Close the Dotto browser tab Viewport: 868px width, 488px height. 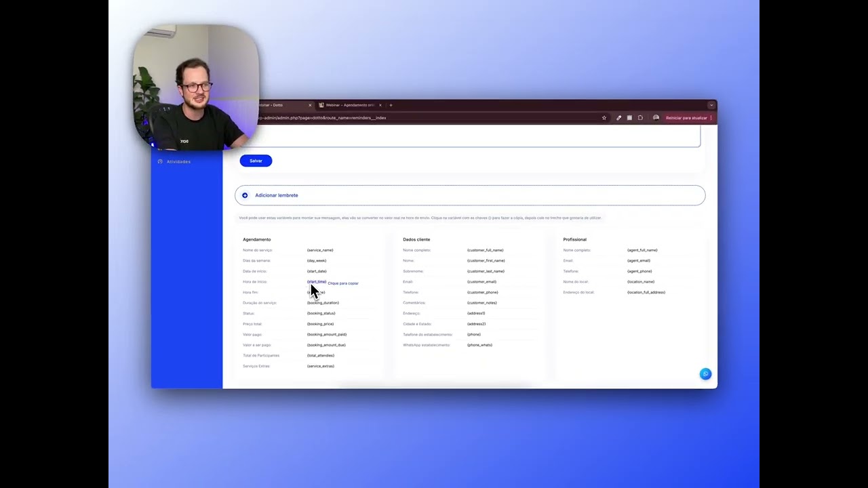tap(310, 105)
